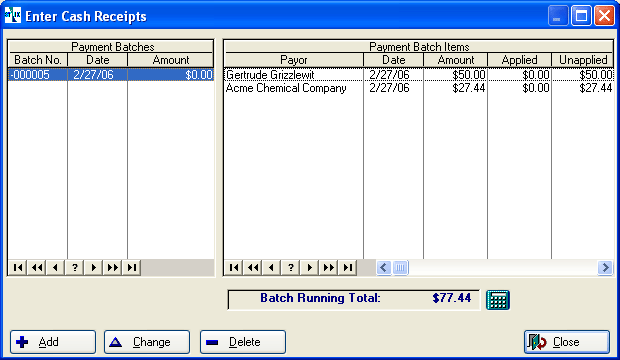Image resolution: width=620 pixels, height=360 pixels.
Task: Click the Delete button
Action: tap(243, 342)
